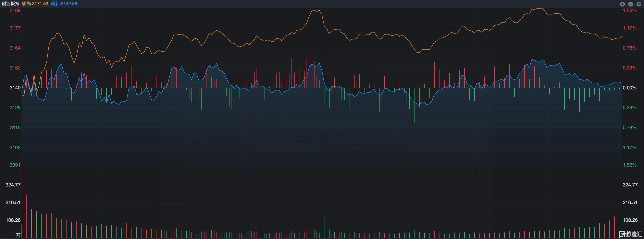Click the left 108.26 volume label
Screen dimensions: 644x239
pyautogui.click(x=13, y=220)
